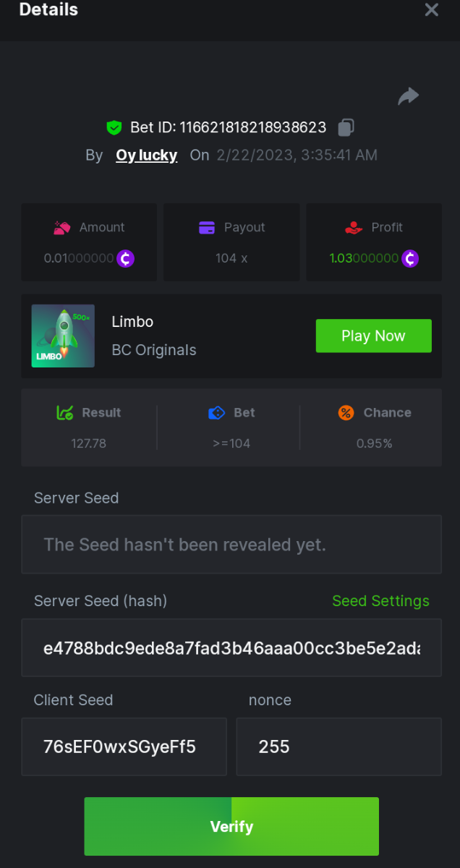Screen dimensions: 460x868
Task: Open the Oy lucky user profile
Action: tap(146, 156)
